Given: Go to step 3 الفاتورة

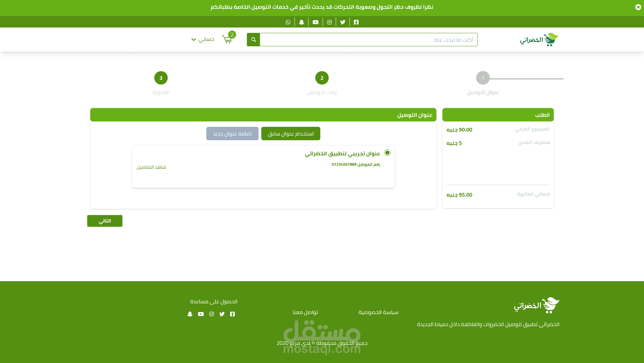Looking at the screenshot, I should click(161, 78).
